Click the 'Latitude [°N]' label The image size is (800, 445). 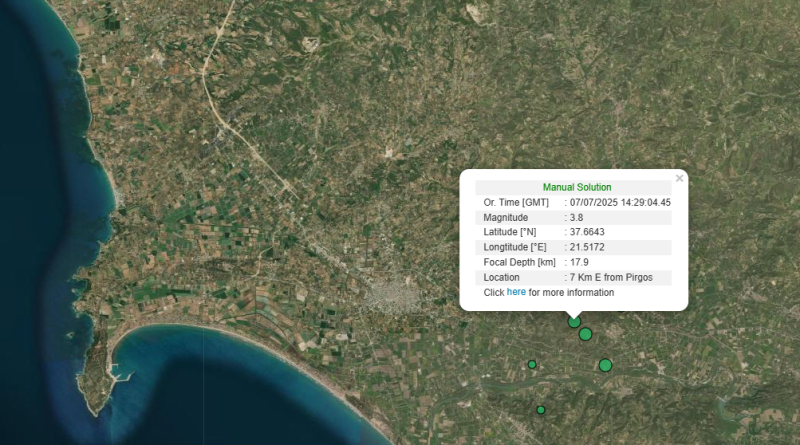tap(510, 232)
